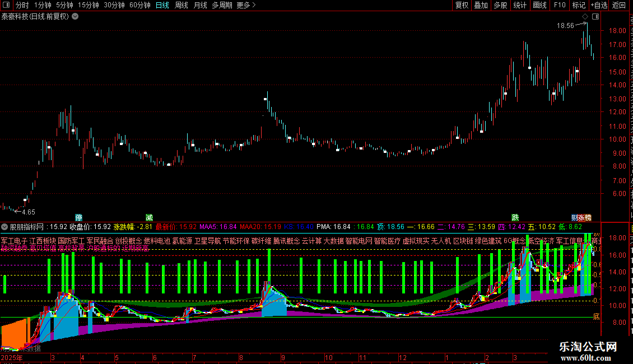Click the 停 event marker
633x364 pixels.
[79, 218]
